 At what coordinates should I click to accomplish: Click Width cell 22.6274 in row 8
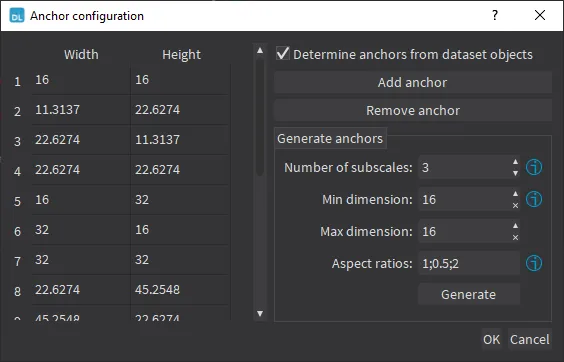coord(81,290)
